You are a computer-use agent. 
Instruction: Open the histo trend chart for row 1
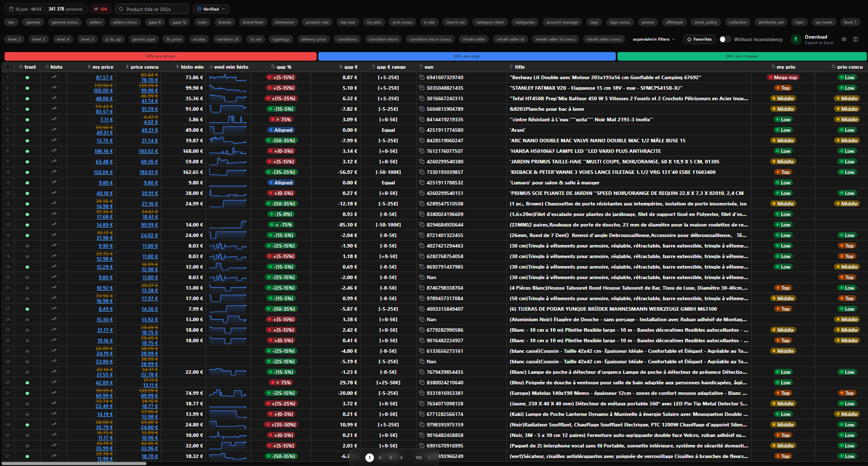point(54,77)
